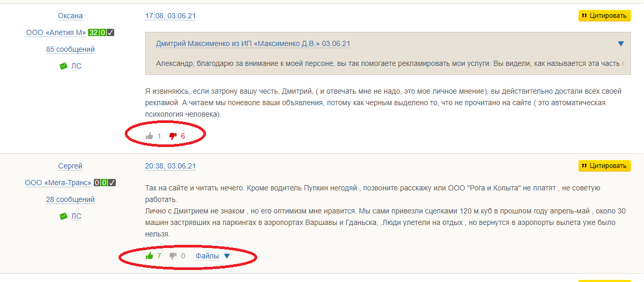Dislike Oksana's comment with thumbs down

[172, 136]
